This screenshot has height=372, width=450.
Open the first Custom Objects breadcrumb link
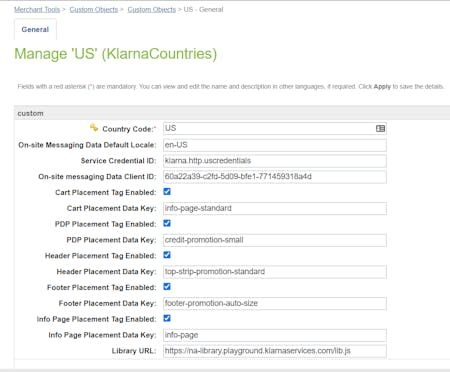click(94, 10)
